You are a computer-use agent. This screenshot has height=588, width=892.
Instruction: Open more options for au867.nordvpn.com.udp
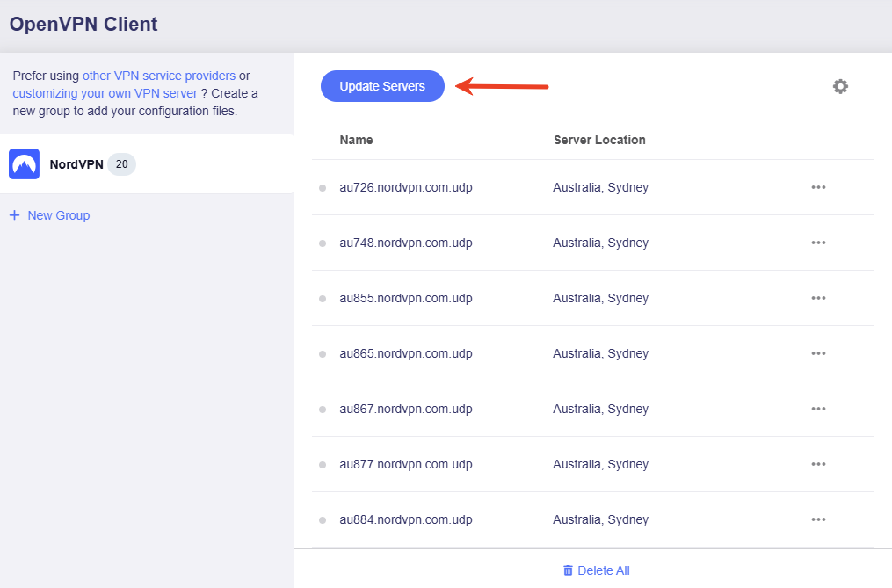pyautogui.click(x=818, y=409)
